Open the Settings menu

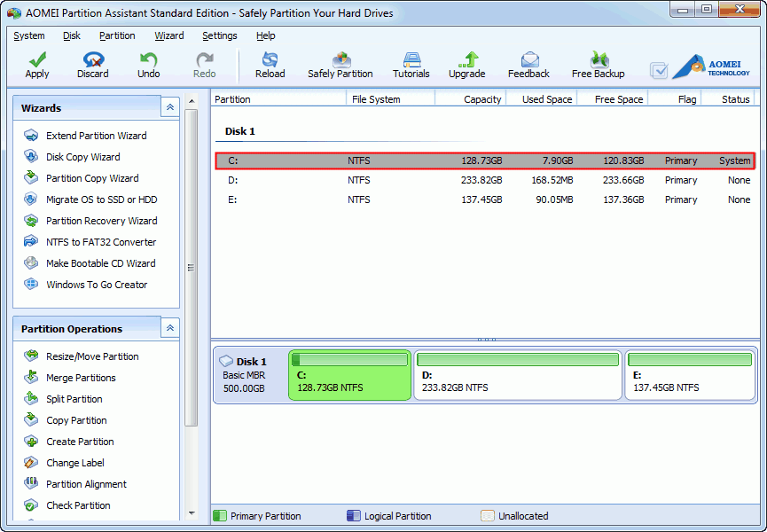tap(218, 35)
